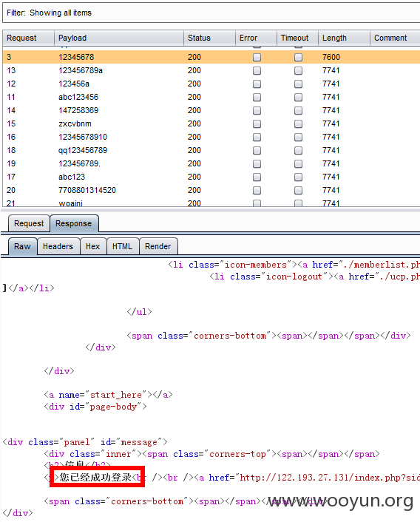Select the row with payload zxcvbnm
Viewport: 420px width, 522px height.
(211, 123)
